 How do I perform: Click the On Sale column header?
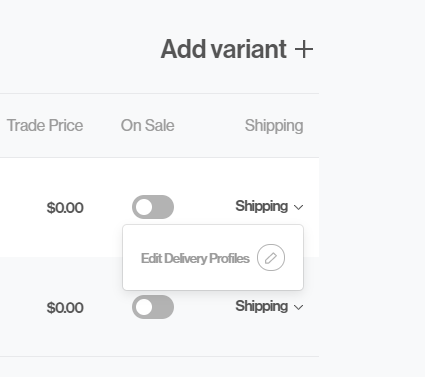tap(147, 126)
